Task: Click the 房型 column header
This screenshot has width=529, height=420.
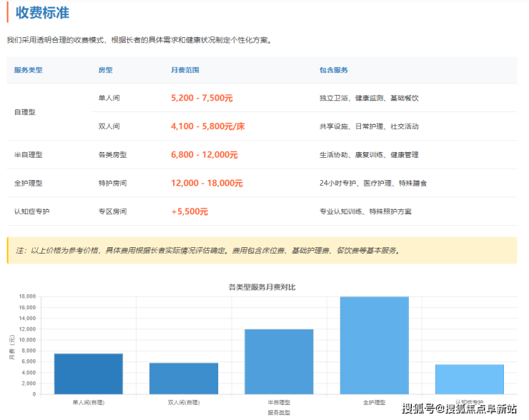Action: (x=105, y=70)
